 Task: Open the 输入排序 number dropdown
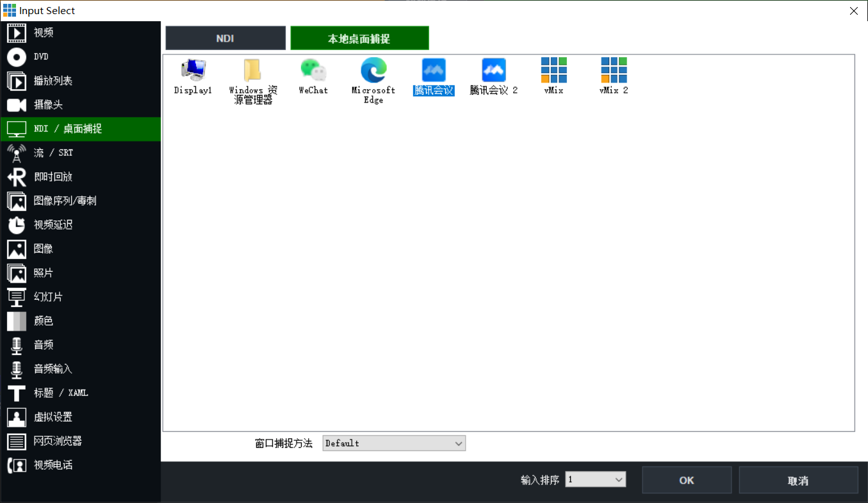click(595, 480)
